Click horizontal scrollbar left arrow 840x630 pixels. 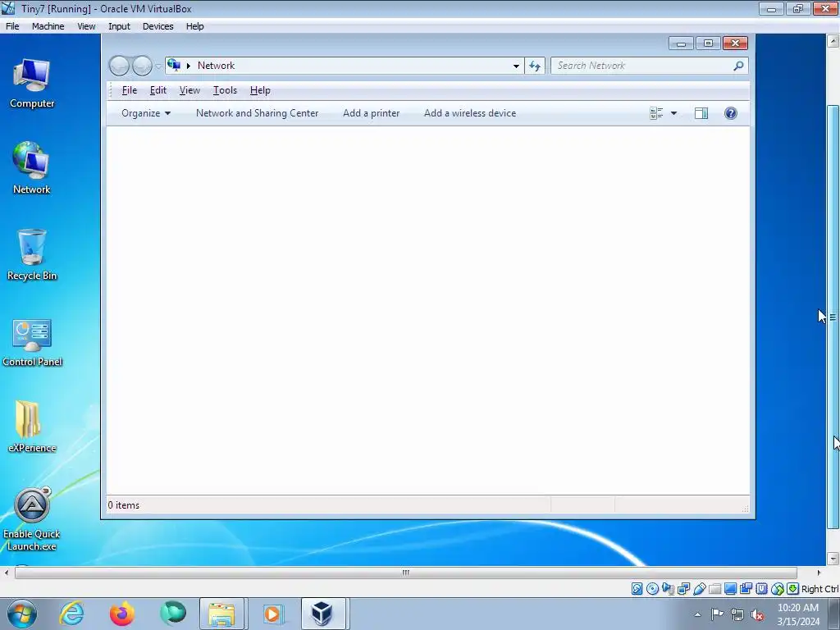7,572
